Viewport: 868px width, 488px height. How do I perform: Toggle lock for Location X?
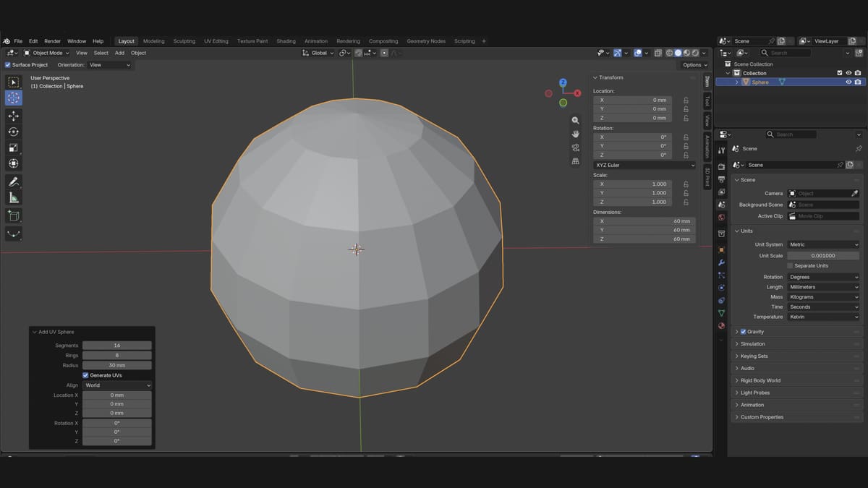686,100
